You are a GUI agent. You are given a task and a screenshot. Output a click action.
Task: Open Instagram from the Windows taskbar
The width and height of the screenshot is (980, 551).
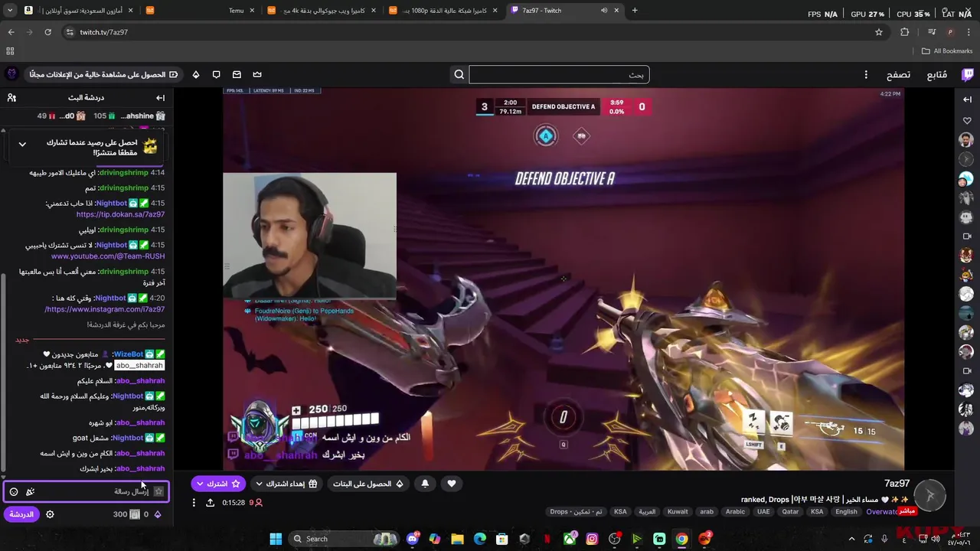tap(592, 539)
